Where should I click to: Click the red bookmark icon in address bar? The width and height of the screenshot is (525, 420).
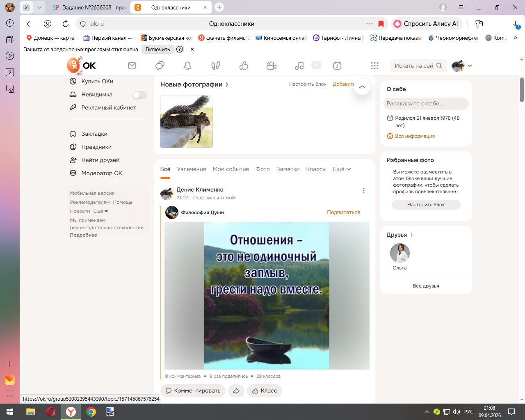coord(381,24)
